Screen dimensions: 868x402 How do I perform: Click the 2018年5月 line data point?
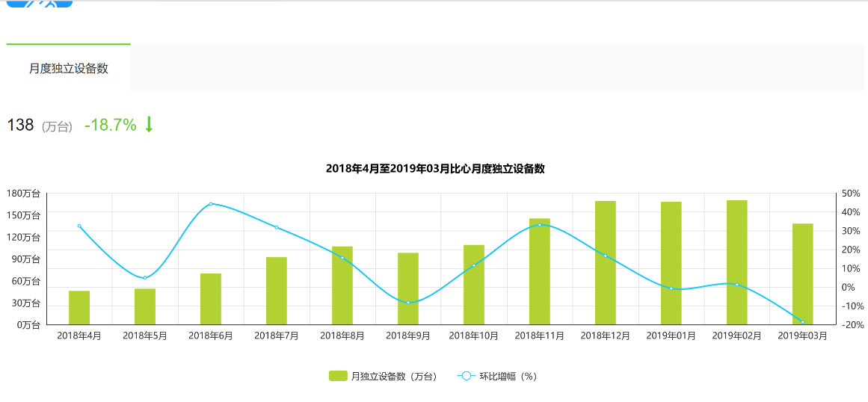[145, 277]
